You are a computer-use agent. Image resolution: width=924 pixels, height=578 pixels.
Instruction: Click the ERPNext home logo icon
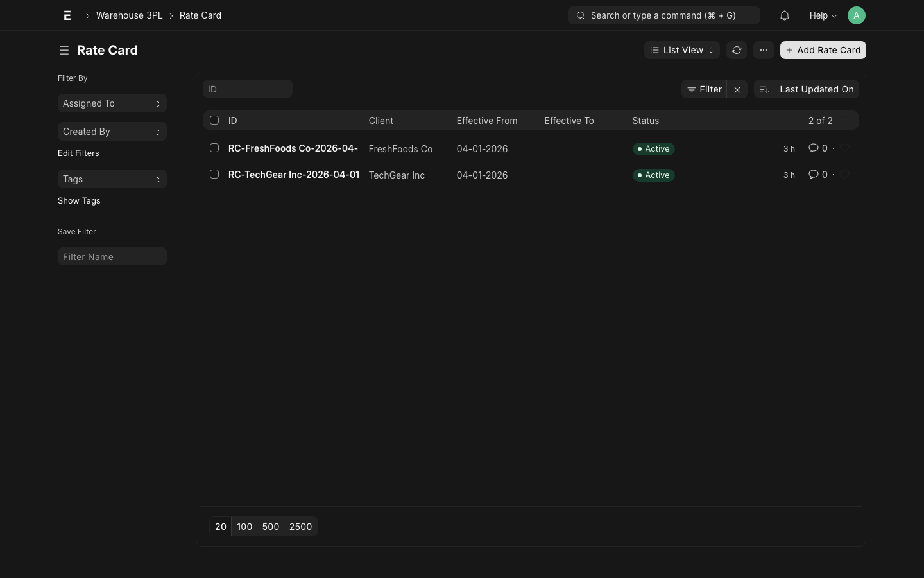[67, 15]
